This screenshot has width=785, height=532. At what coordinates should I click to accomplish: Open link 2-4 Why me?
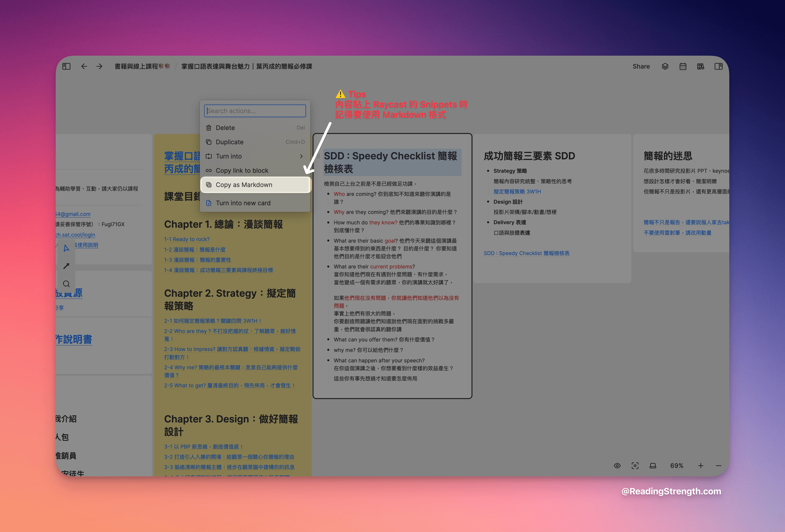pyautogui.click(x=231, y=371)
